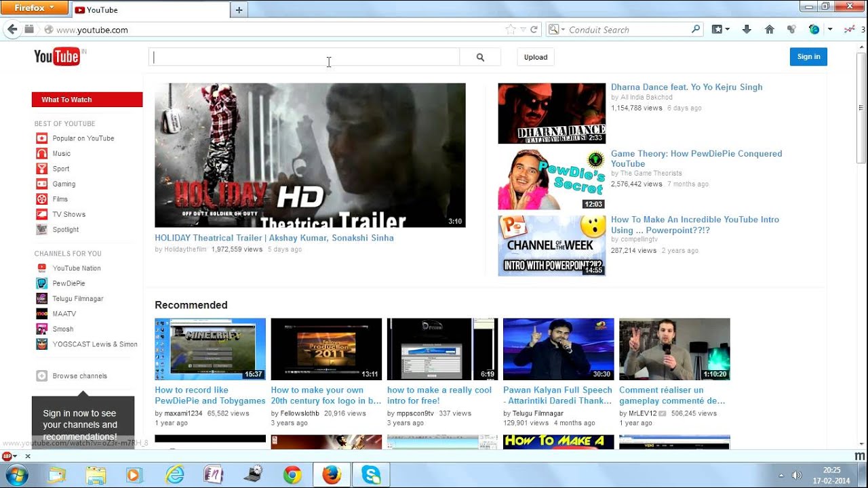The image size is (868, 488).
Task: Click the Firefox address bar URL
Action: click(92, 30)
